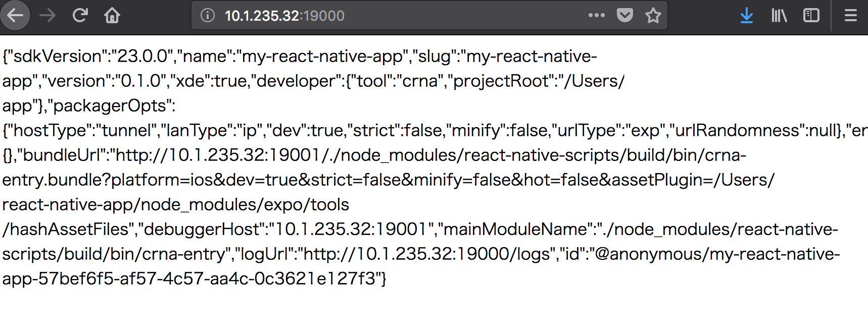Image resolution: width=868 pixels, height=335 pixels.
Task: Click the "packagerOpts": key text
Action: pos(111,105)
